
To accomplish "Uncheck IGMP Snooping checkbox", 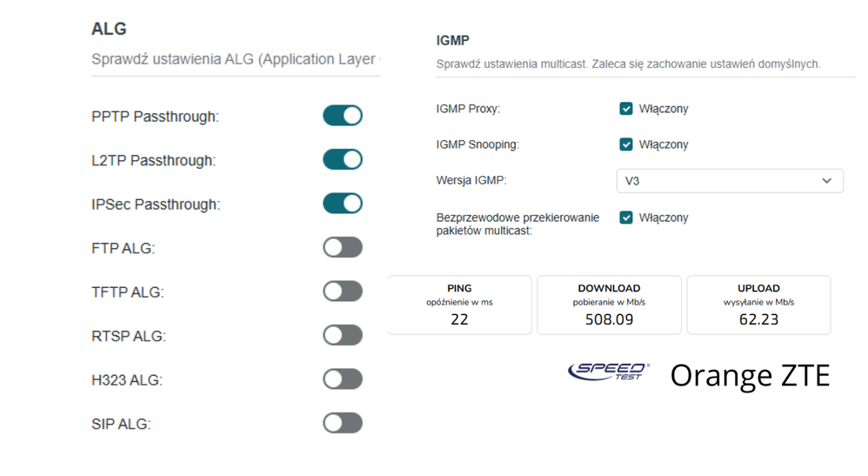I will pos(626,144).
